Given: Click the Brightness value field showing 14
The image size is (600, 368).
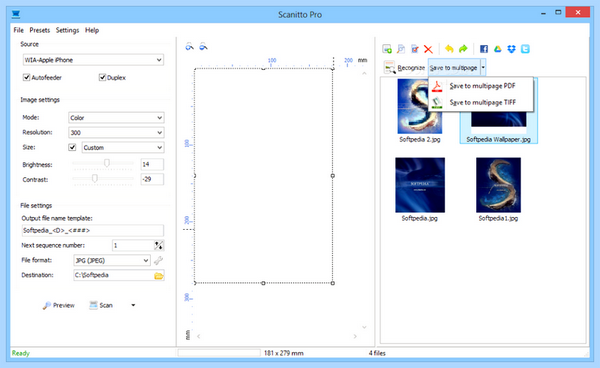Looking at the screenshot, I should (x=152, y=164).
